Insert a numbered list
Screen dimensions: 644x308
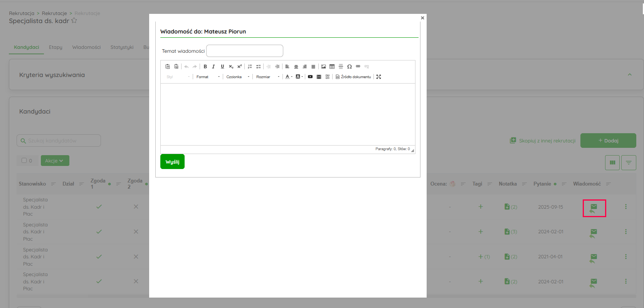pyautogui.click(x=250, y=67)
